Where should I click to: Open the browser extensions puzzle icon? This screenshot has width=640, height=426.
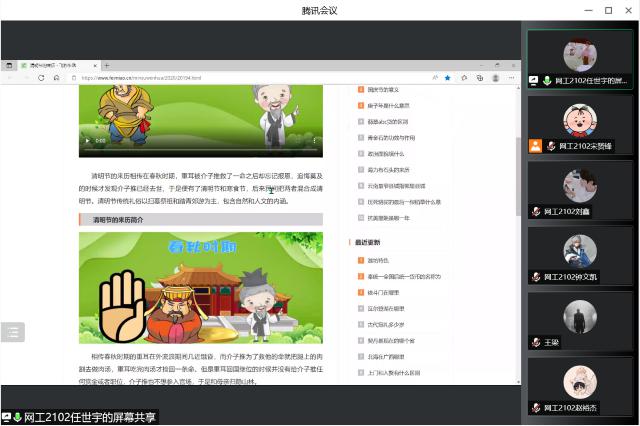[x=464, y=78]
